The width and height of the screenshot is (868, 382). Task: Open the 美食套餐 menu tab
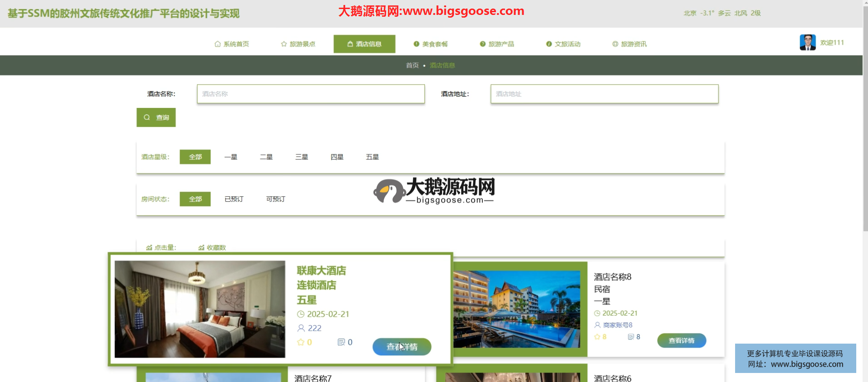tap(430, 44)
